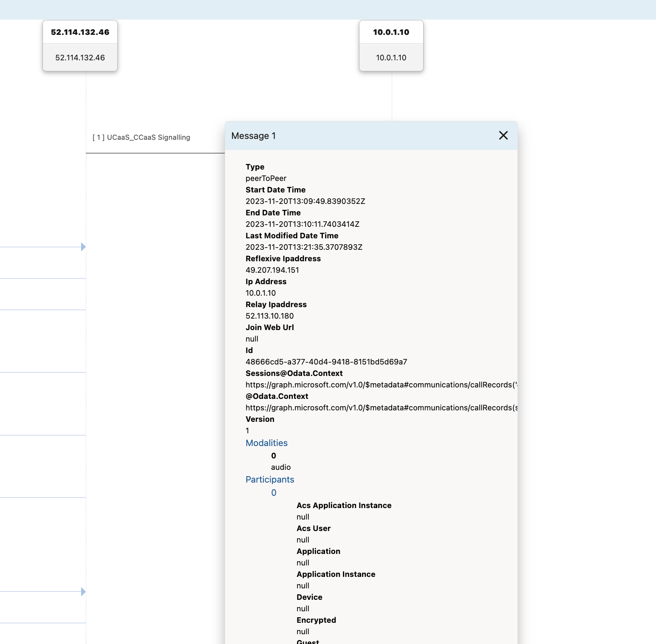Click the 'End Date Time' label
This screenshot has height=644, width=656.
tap(273, 213)
